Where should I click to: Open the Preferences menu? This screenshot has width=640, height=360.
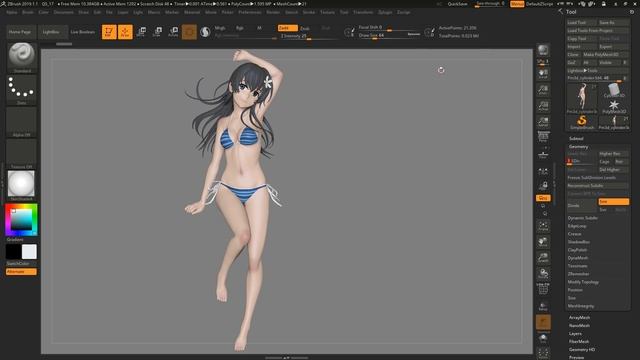click(x=250, y=12)
